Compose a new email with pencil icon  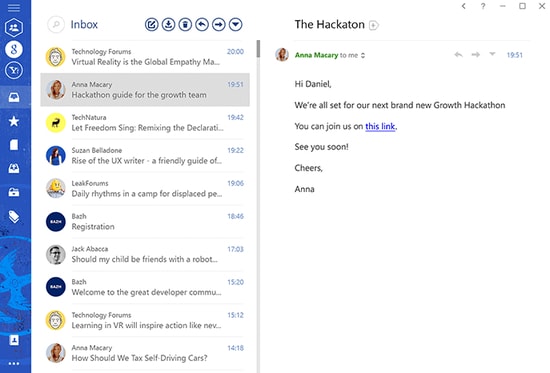tap(152, 25)
